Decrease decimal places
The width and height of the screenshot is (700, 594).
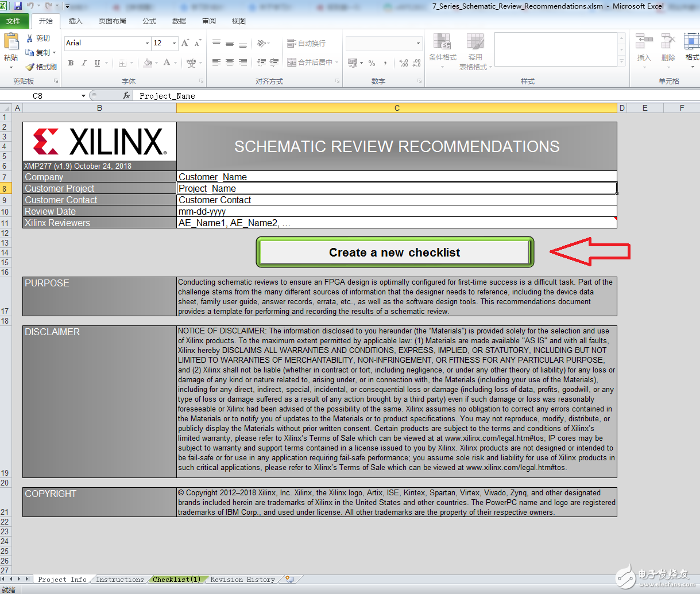click(x=417, y=63)
